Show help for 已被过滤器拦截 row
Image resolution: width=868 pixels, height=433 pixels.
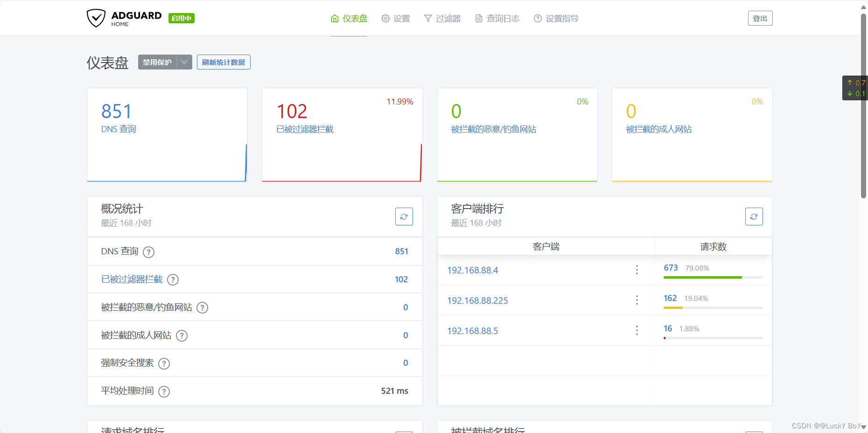click(x=173, y=279)
